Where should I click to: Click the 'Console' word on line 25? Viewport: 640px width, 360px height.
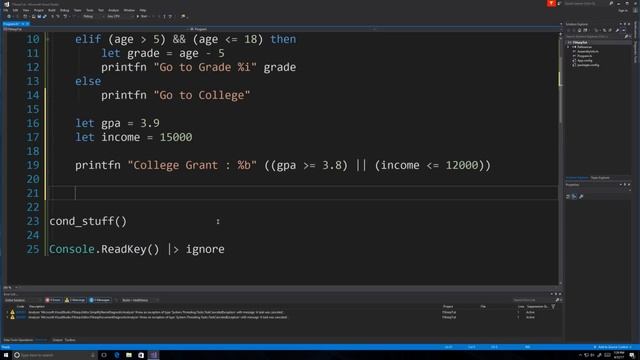click(72, 249)
